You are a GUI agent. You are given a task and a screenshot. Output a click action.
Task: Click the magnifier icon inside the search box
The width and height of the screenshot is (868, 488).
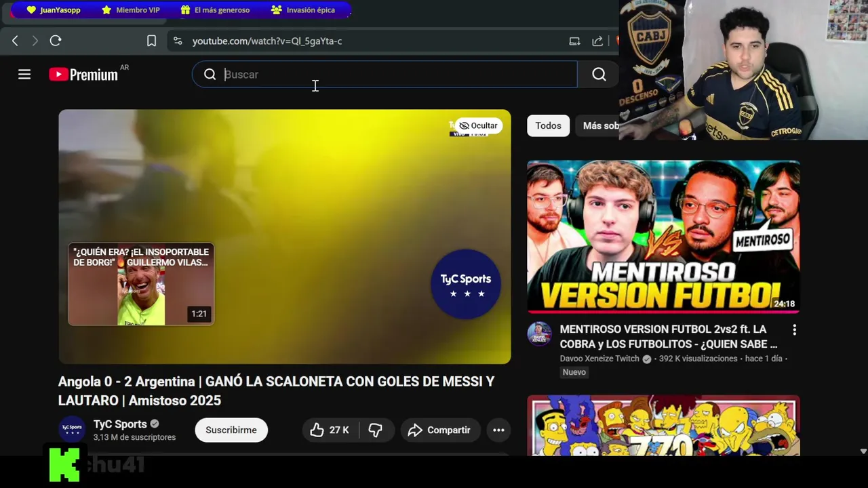pos(210,75)
